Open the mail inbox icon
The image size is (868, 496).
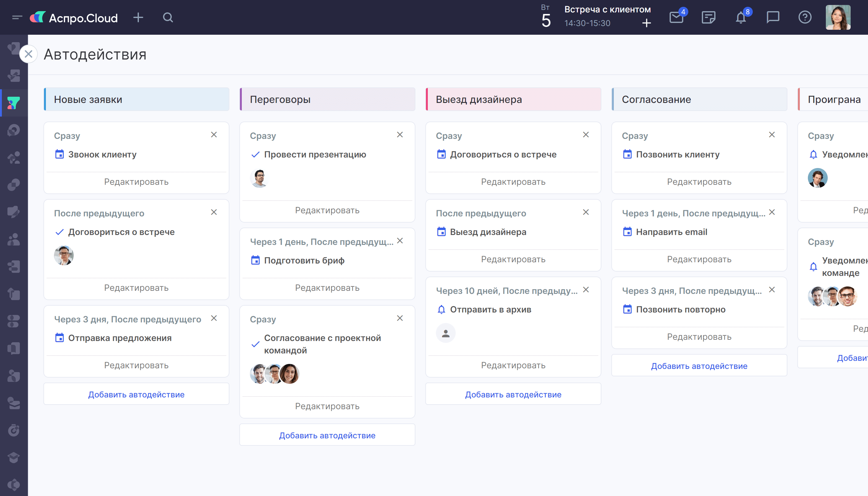(676, 17)
